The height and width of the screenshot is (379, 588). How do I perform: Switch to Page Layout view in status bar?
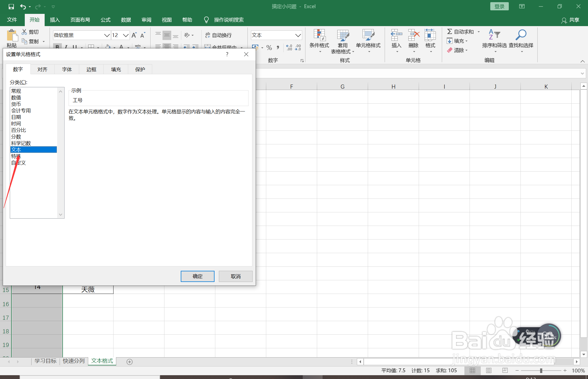click(x=489, y=370)
